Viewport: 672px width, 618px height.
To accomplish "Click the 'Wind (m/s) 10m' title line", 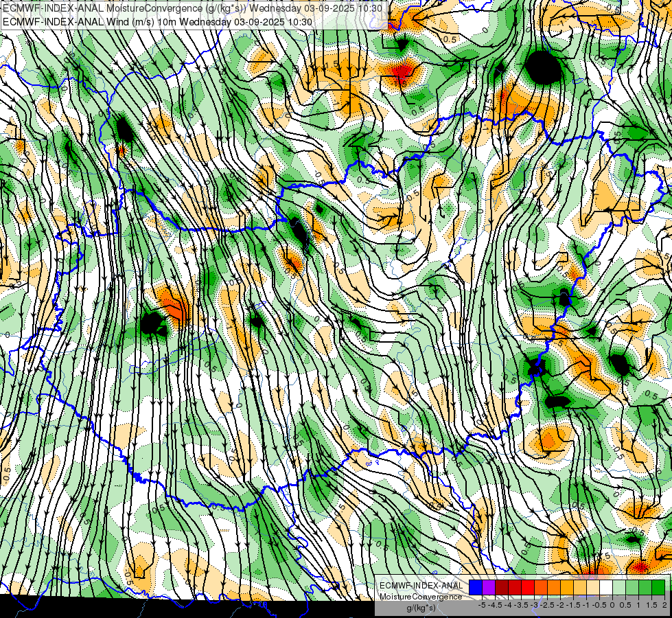I will click(x=158, y=22).
